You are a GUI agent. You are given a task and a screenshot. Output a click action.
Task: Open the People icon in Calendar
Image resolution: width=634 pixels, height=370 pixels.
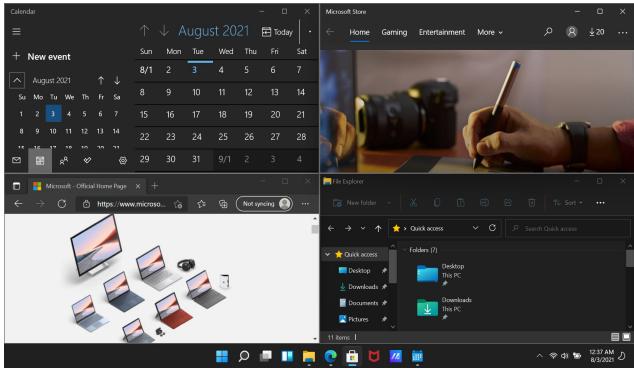point(63,161)
